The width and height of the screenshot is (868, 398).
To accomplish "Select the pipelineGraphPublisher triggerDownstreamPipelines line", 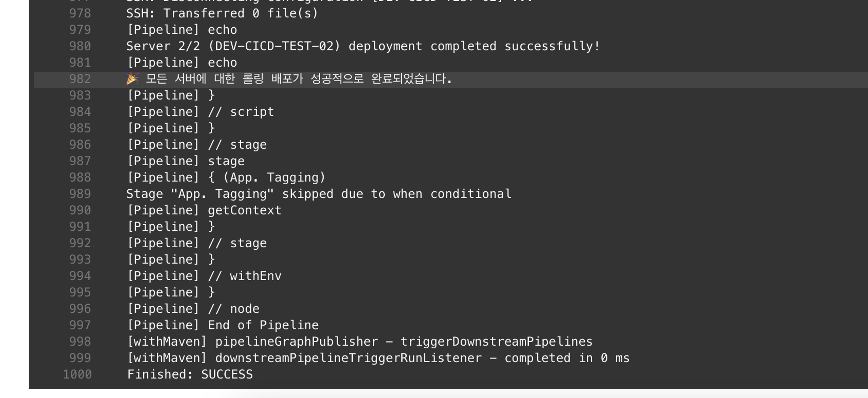I will 360,342.
